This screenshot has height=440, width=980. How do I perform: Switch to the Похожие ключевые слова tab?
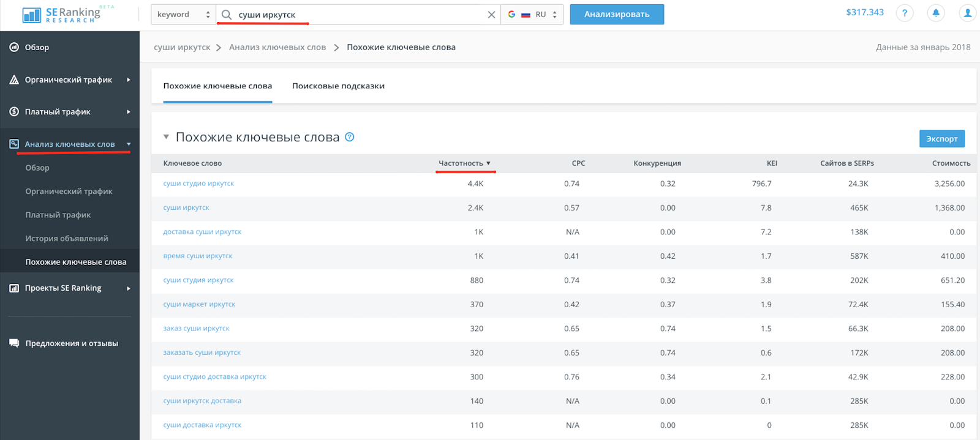[217, 86]
